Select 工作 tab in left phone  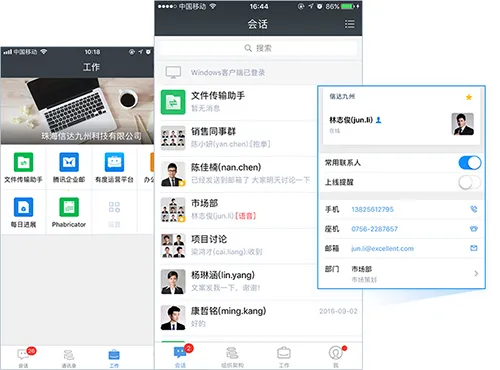pos(114,358)
